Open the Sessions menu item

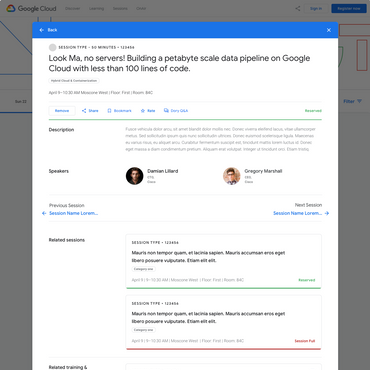[120, 8]
